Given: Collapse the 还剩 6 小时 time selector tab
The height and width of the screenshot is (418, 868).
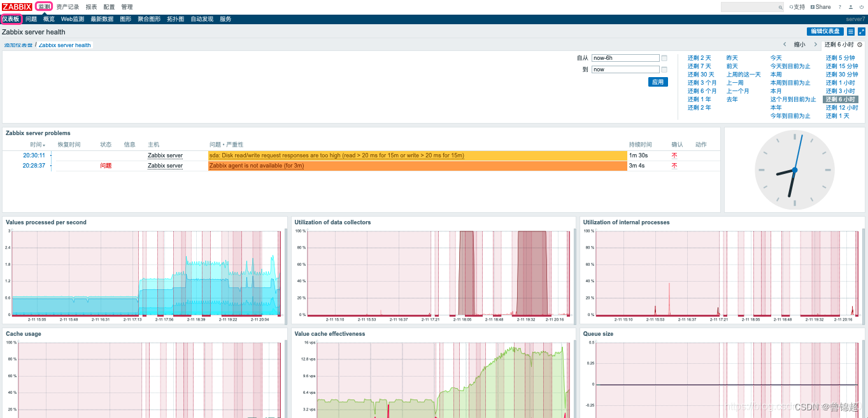Looking at the screenshot, I should (843, 45).
